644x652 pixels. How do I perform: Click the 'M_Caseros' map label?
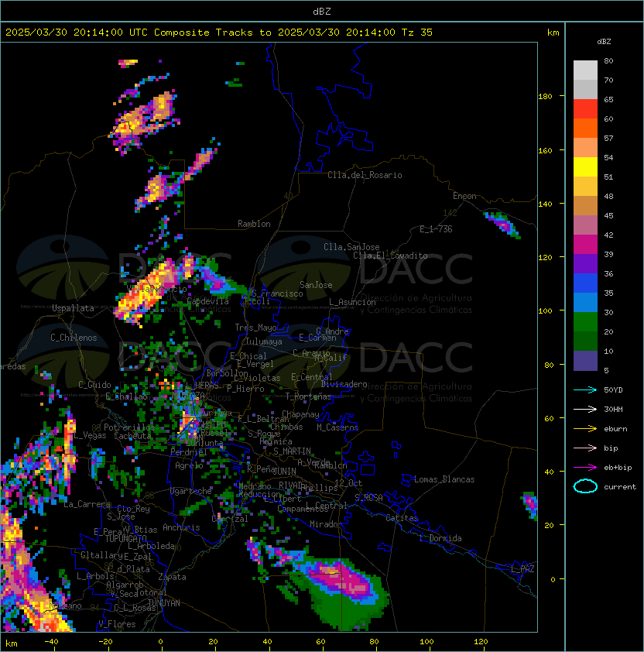[337, 427]
